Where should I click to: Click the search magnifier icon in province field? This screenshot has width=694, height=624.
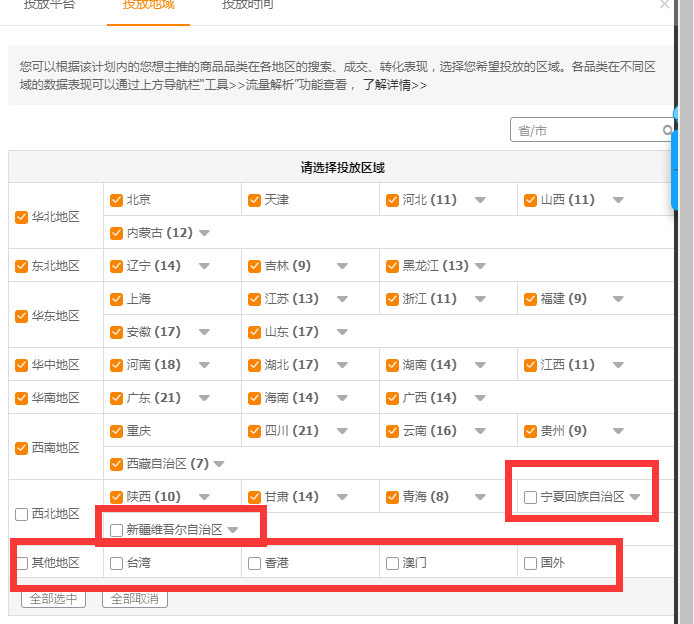click(x=667, y=130)
